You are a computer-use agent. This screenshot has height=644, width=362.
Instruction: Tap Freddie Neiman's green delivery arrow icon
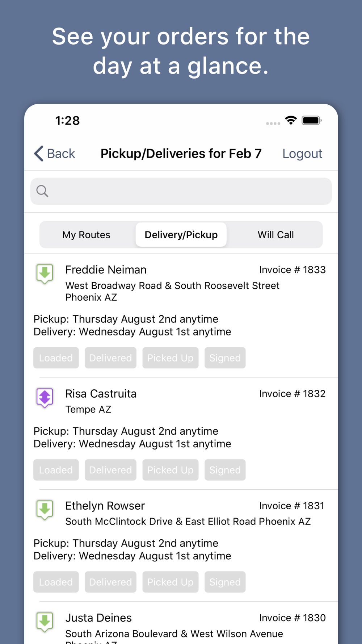[x=45, y=274]
